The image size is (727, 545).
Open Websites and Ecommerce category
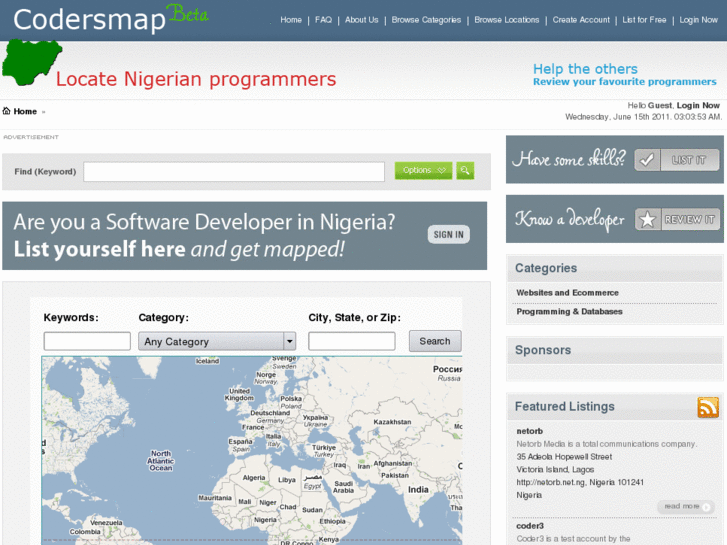(x=567, y=293)
